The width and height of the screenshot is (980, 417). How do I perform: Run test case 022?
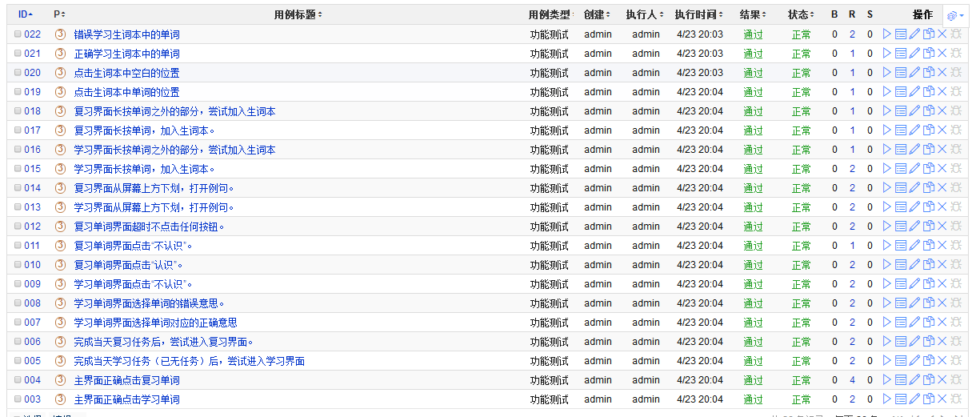click(x=887, y=34)
